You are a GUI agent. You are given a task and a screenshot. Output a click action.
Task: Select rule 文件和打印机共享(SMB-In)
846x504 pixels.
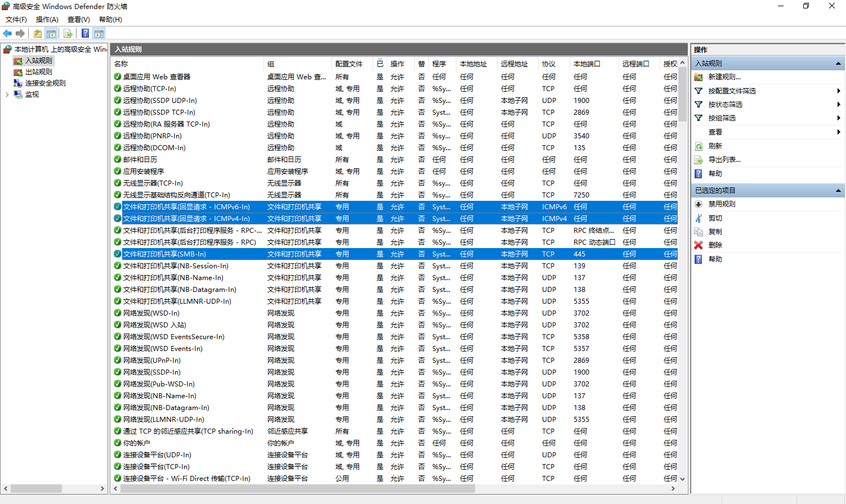tap(164, 254)
